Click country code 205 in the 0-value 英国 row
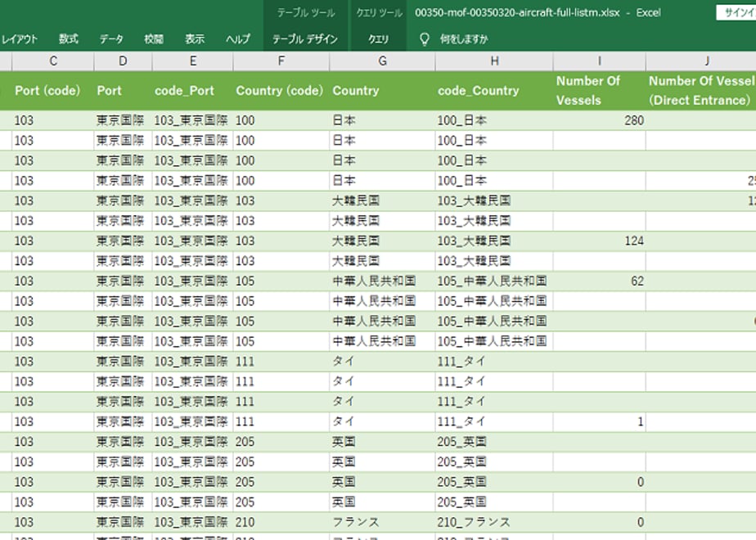The width and height of the screenshot is (756, 540). pyautogui.click(x=281, y=482)
